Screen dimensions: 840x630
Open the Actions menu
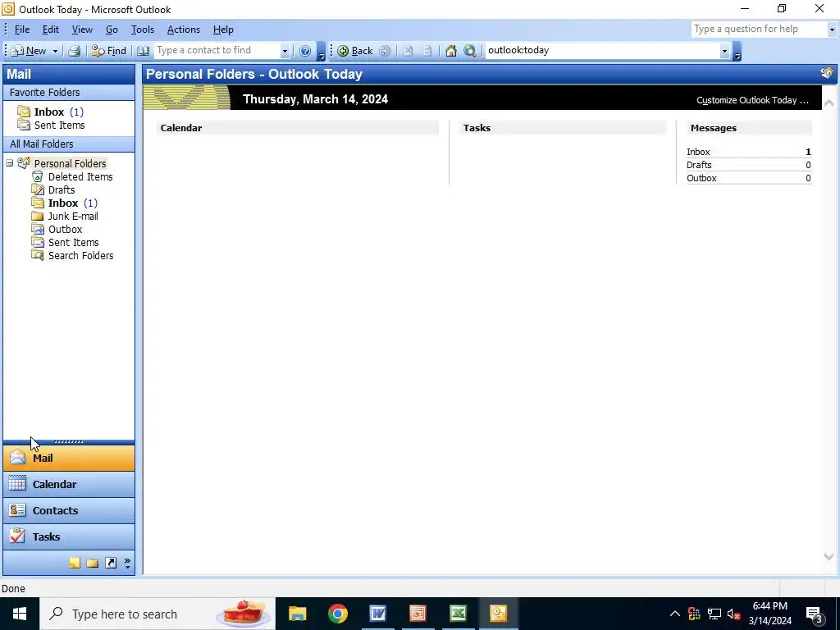(183, 30)
